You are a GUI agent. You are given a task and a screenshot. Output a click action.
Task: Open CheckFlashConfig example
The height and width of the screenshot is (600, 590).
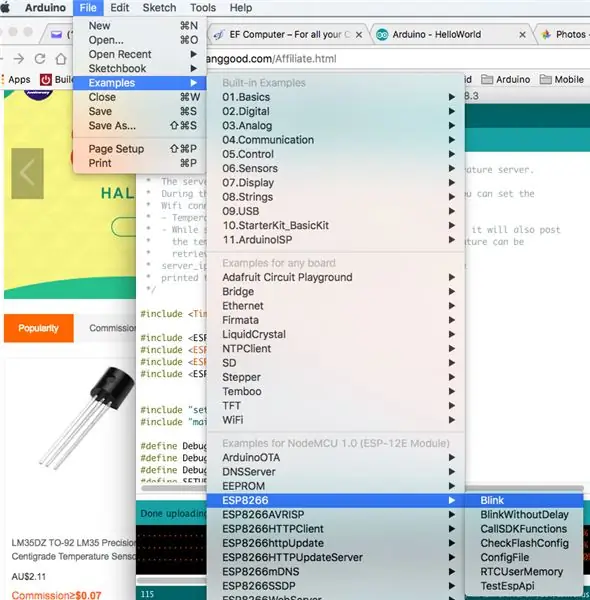[x=524, y=543]
